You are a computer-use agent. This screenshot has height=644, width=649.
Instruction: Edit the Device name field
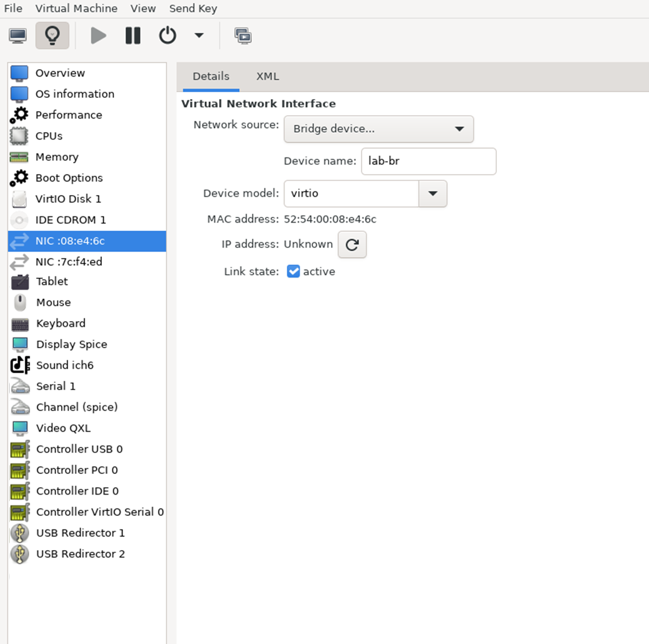pos(428,161)
